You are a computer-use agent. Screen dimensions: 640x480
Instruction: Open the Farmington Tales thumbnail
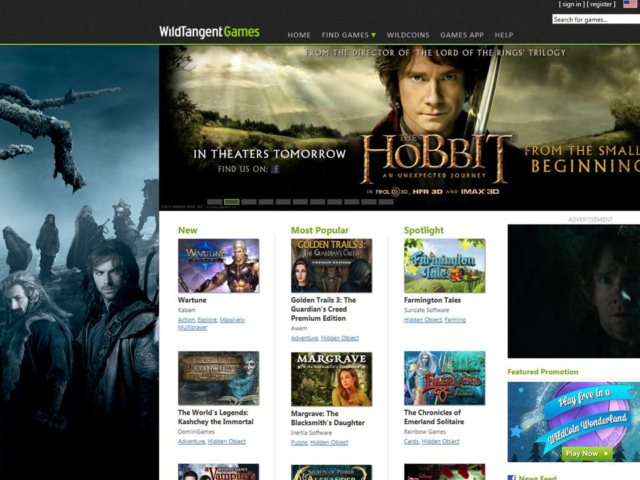(444, 266)
